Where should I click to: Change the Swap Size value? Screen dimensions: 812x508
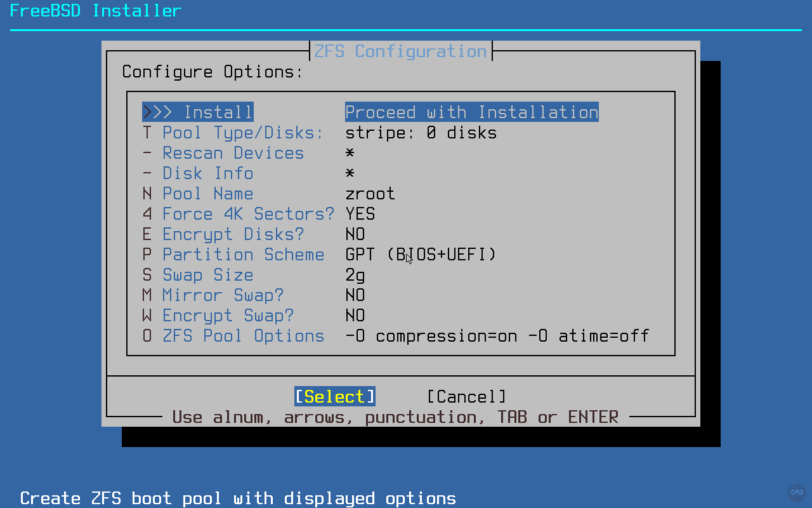[x=207, y=274]
